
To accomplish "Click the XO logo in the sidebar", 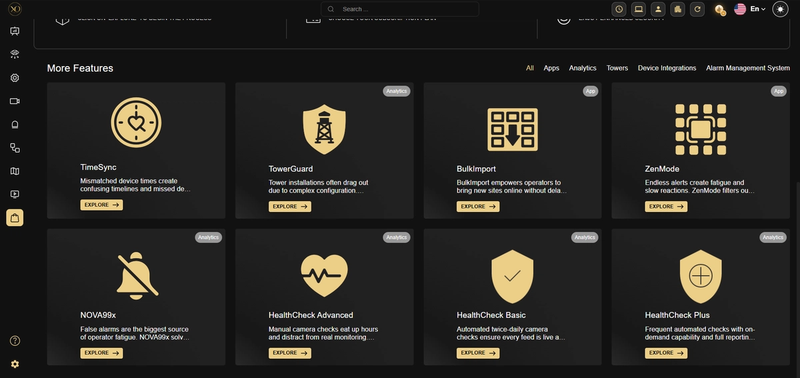I will pos(15,9).
